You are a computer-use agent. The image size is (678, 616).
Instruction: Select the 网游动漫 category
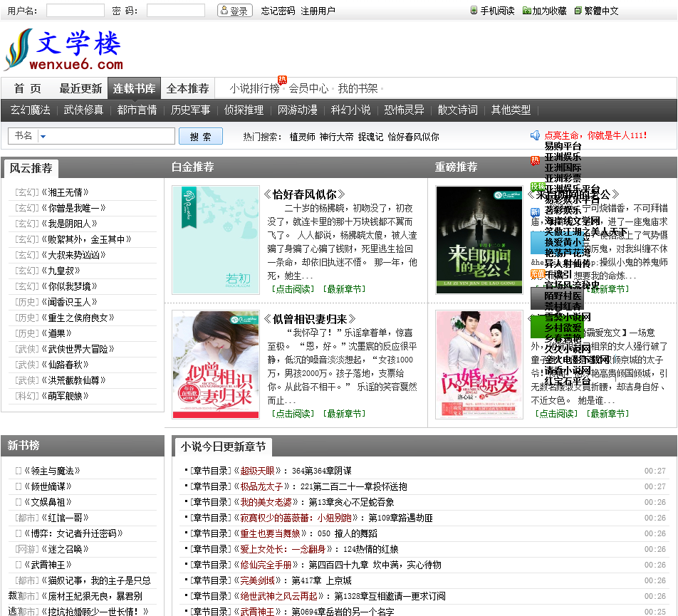298,110
